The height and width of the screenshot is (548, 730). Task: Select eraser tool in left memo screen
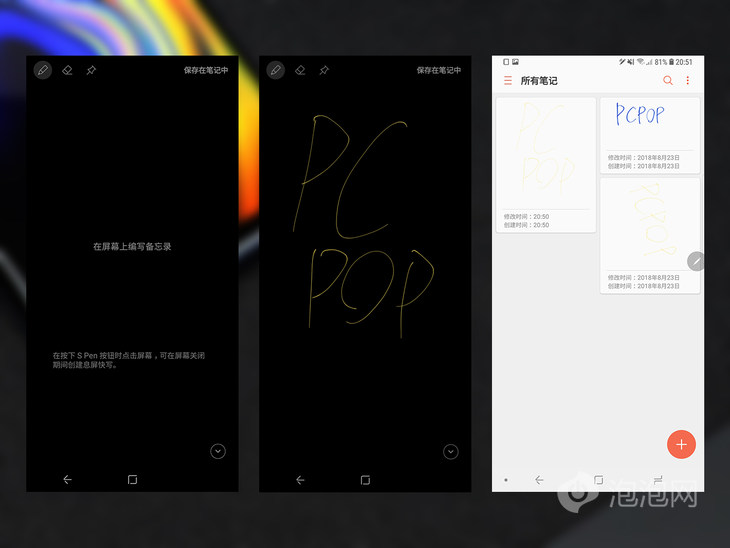click(x=67, y=70)
